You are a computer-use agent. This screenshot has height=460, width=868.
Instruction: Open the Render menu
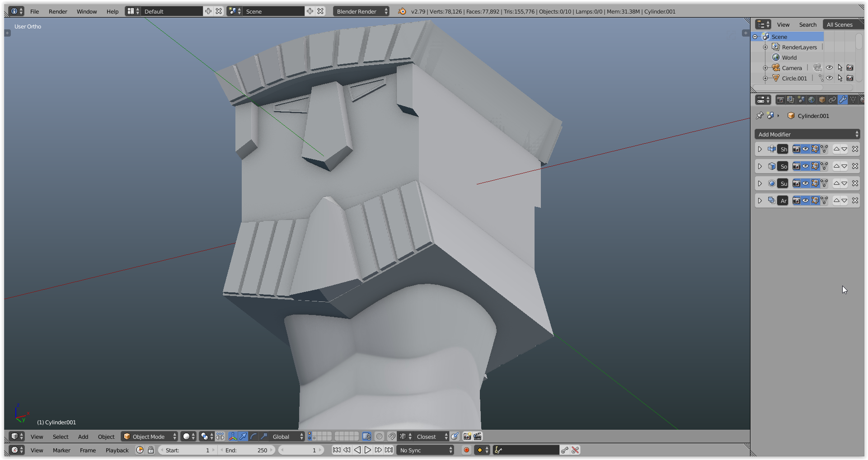pyautogui.click(x=58, y=11)
